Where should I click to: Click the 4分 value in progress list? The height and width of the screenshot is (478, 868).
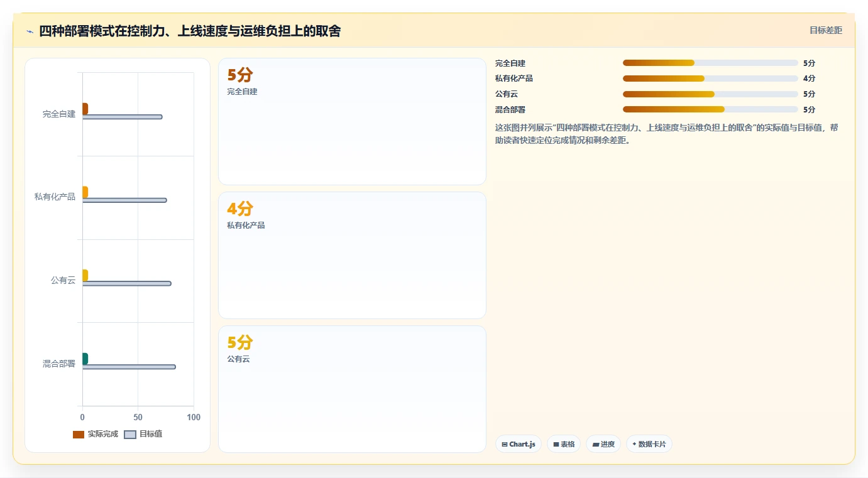click(x=810, y=79)
